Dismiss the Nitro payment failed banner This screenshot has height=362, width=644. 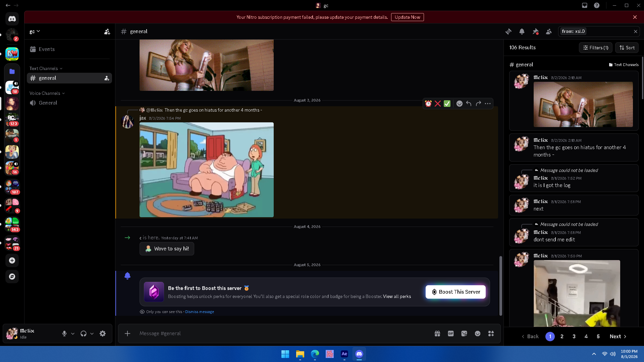click(635, 17)
